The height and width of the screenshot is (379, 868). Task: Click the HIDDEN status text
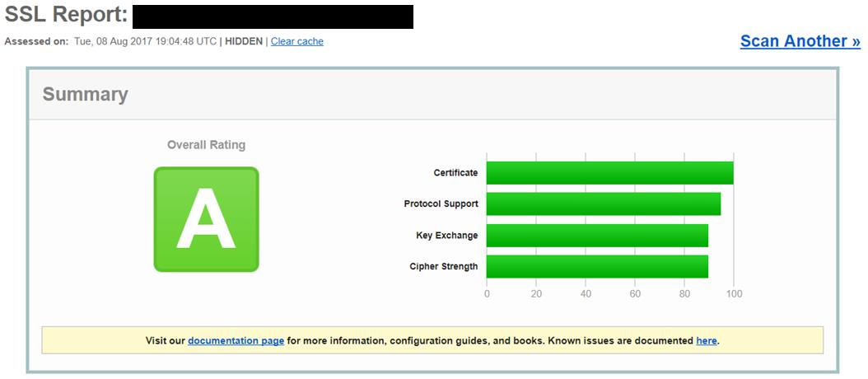[x=245, y=41]
